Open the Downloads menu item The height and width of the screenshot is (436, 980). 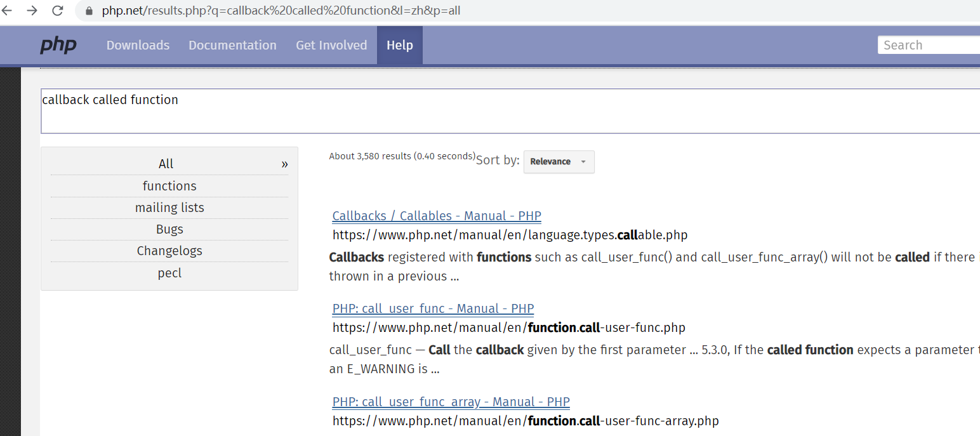click(x=138, y=45)
